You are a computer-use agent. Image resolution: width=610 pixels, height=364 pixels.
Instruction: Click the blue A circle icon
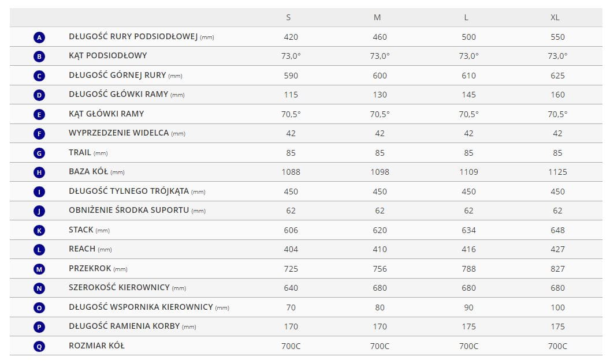click(39, 37)
